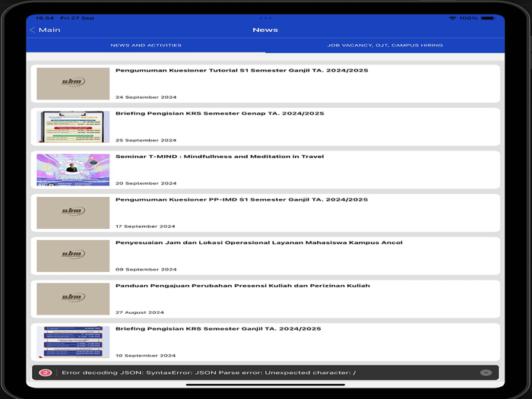Tap the back chevron beside Main
Viewport: 532px width, 399px height.
[33, 30]
